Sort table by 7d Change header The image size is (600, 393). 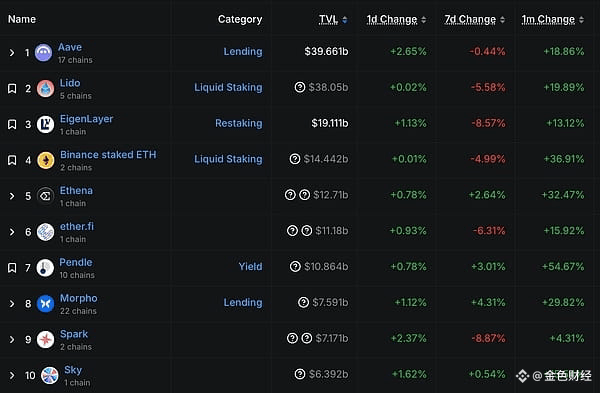[x=470, y=20]
